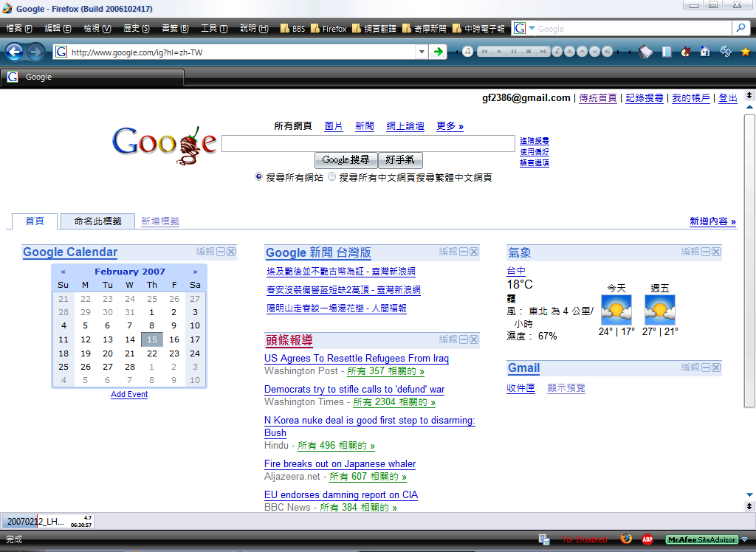The height and width of the screenshot is (552, 756).
Task: Click the Adblock Plus ABP icon
Action: tap(647, 539)
